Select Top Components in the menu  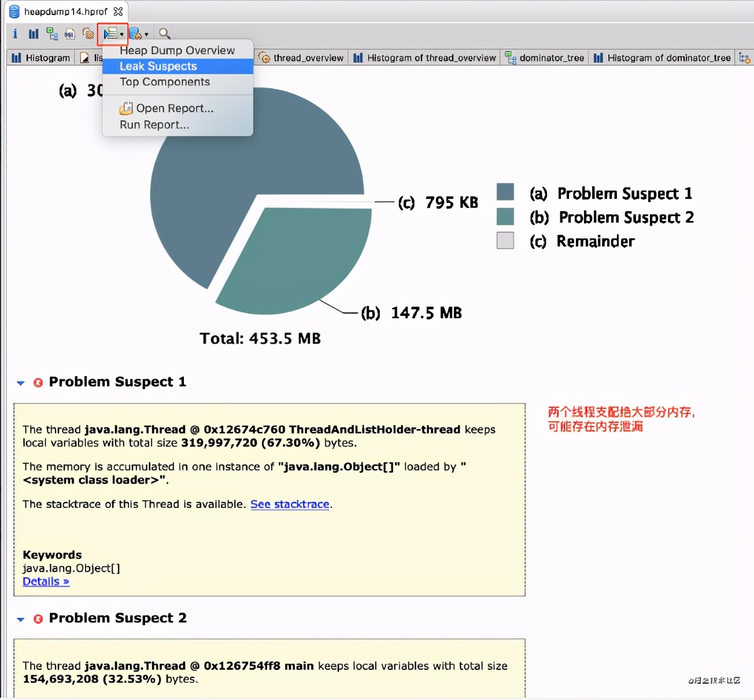pyautogui.click(x=165, y=82)
